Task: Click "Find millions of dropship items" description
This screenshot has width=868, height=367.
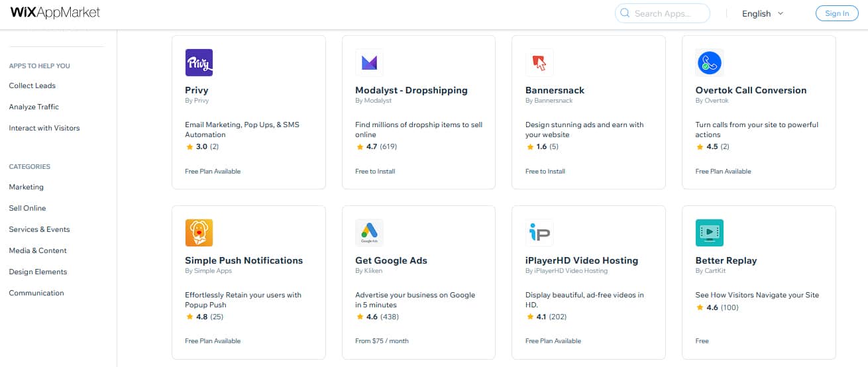Action: (x=419, y=130)
